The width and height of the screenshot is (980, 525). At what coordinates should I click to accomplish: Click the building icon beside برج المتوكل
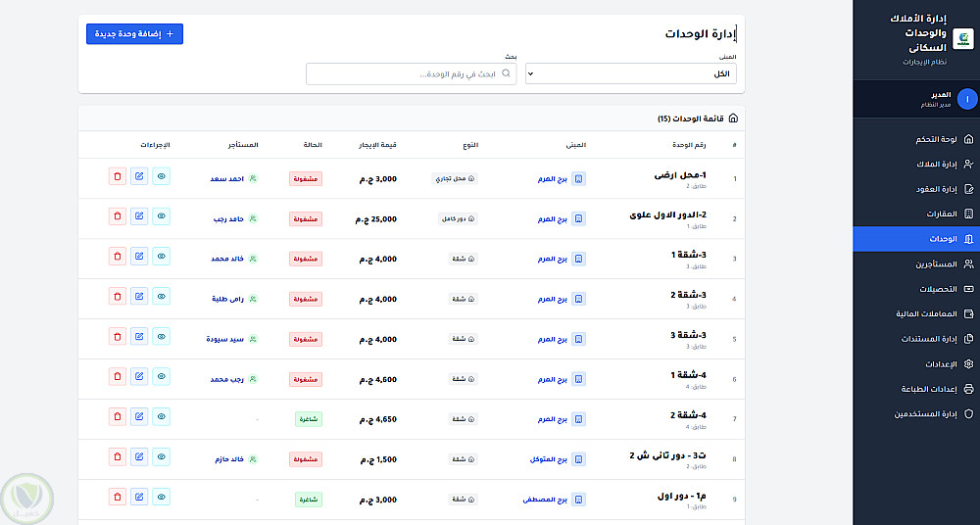pos(578,458)
